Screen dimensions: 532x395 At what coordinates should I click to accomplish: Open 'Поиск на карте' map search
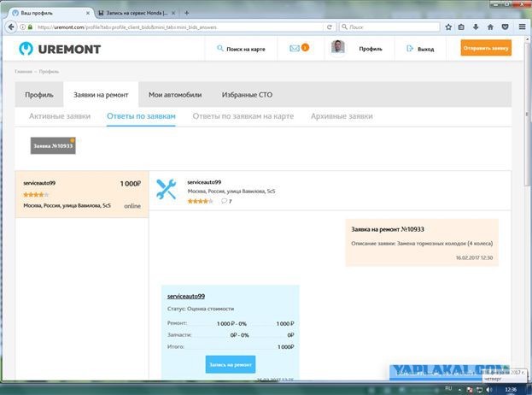(241, 49)
